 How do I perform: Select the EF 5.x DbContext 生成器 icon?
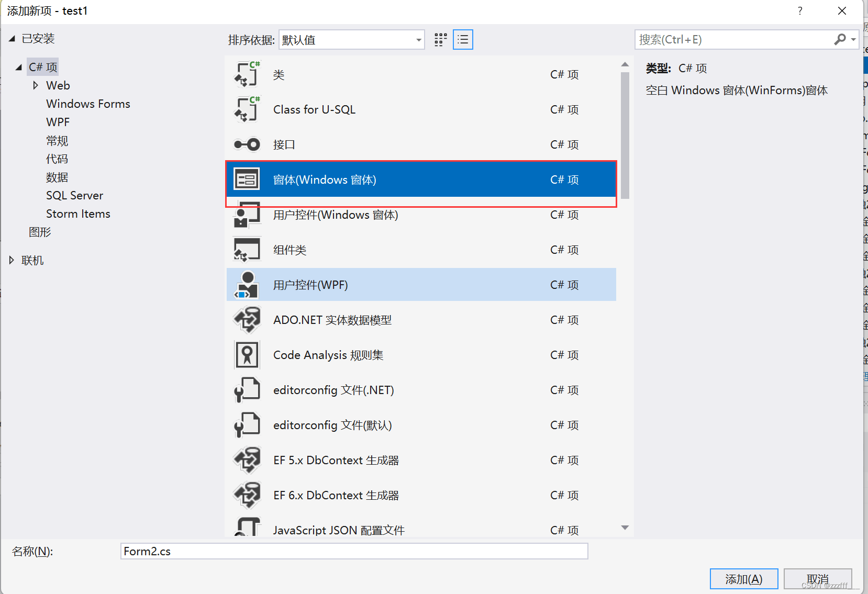(x=247, y=459)
